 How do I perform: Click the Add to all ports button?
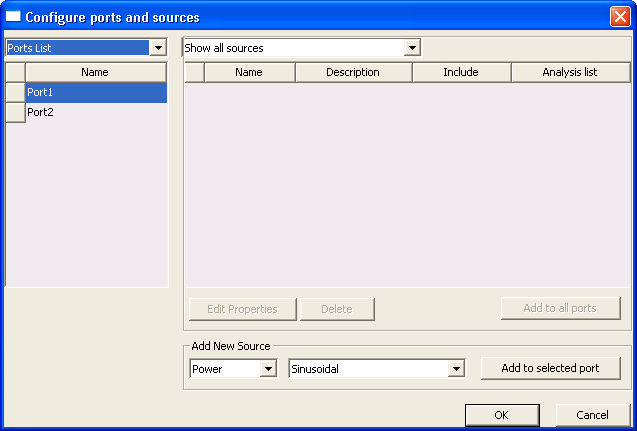[x=560, y=308]
